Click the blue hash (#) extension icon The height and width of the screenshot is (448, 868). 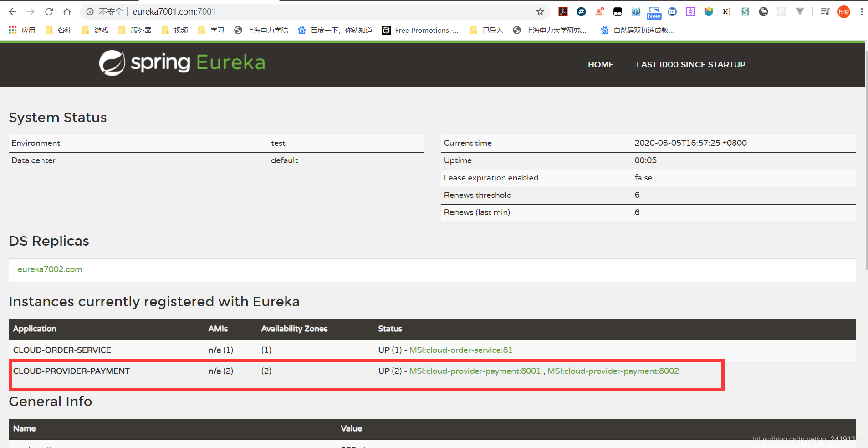pyautogui.click(x=582, y=12)
